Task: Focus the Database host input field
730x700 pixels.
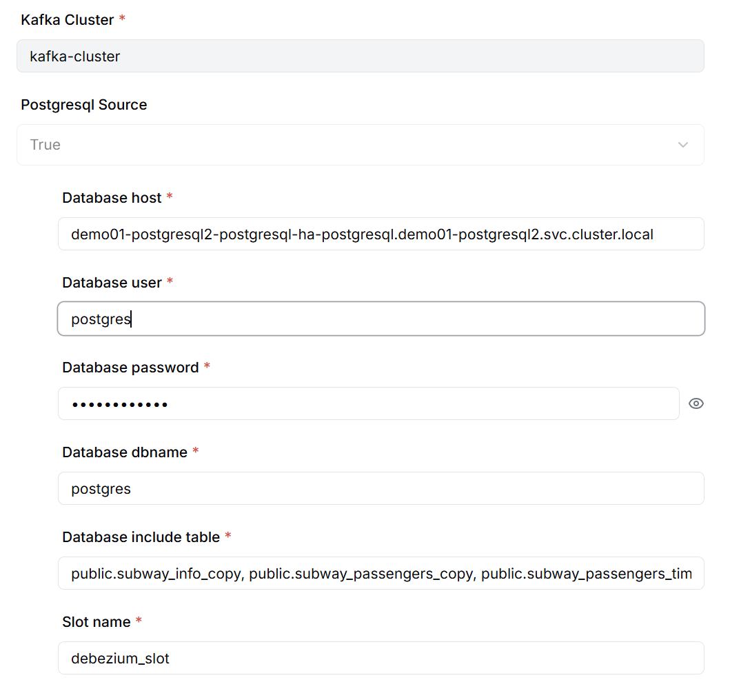Action: [381, 234]
